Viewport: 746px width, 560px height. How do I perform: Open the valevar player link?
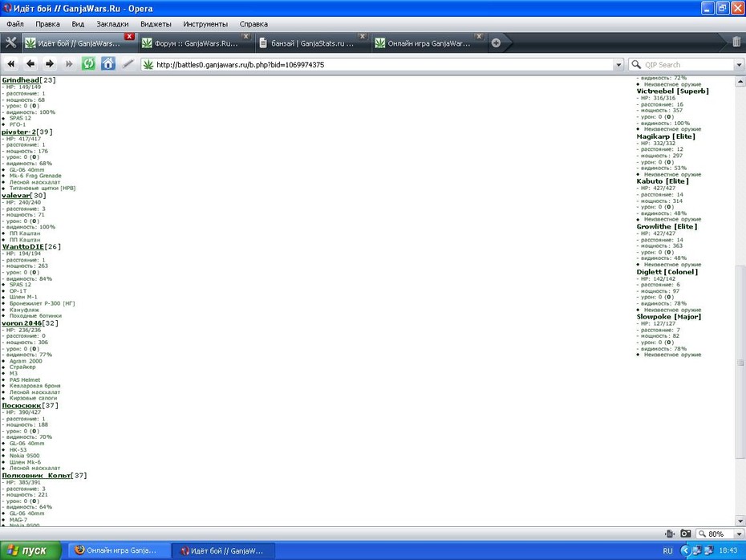coord(16,195)
